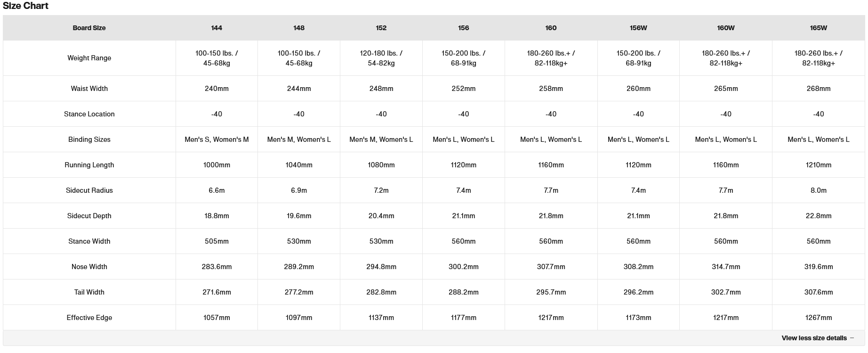Click the 156W board size header

point(638,28)
